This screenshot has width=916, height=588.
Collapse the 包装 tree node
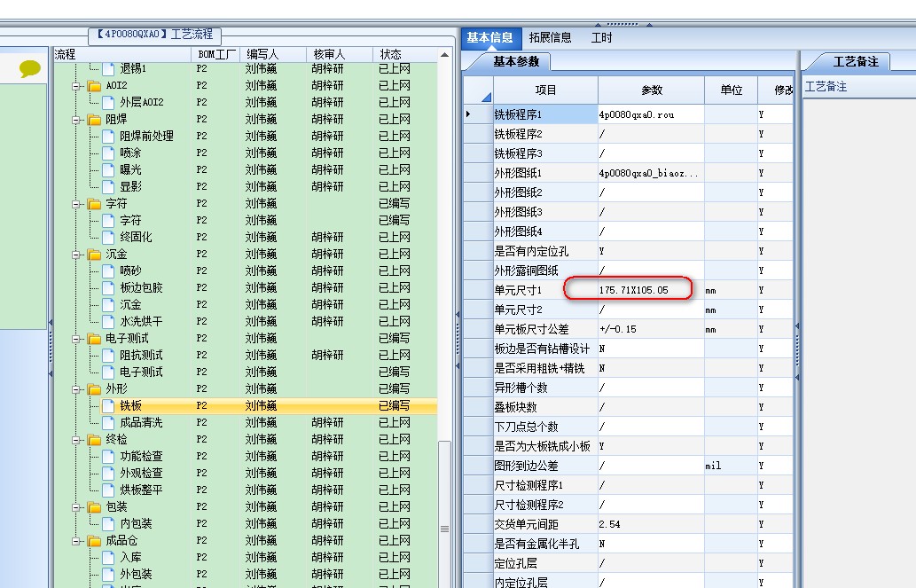pos(76,507)
